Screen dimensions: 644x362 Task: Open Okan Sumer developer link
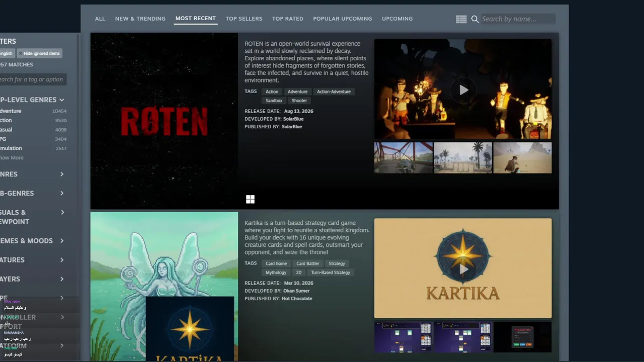296,291
